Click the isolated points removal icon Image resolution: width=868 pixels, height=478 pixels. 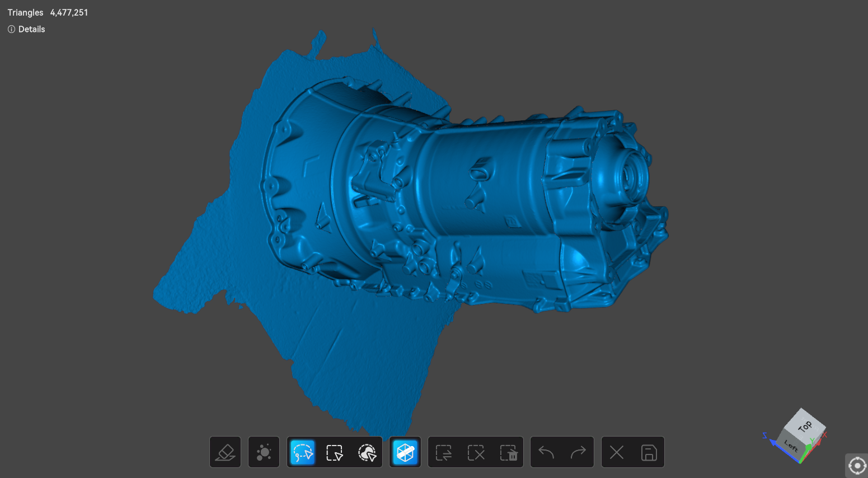(264, 452)
